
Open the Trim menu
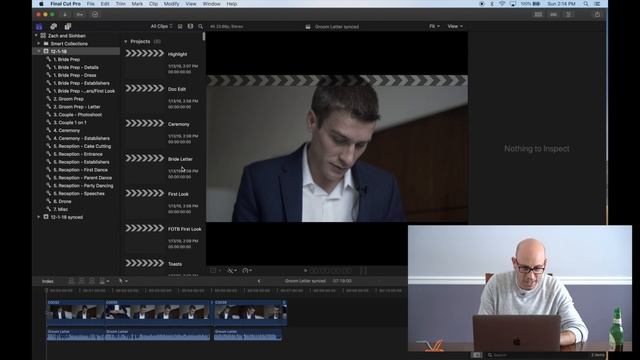(x=121, y=4)
